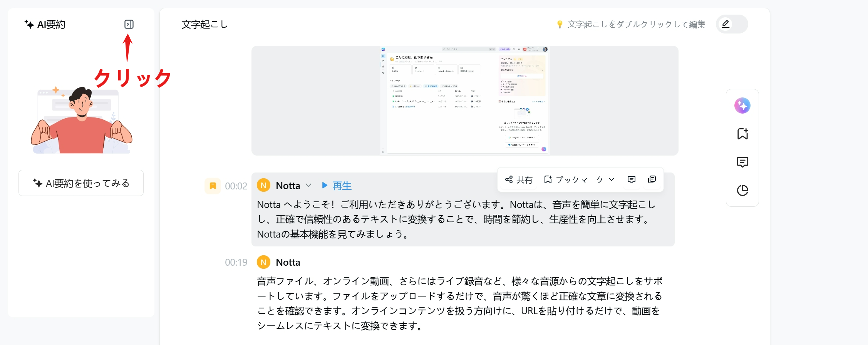Click the paragraph starting 'Notta へようこそ'

pyautogui.click(x=457, y=219)
